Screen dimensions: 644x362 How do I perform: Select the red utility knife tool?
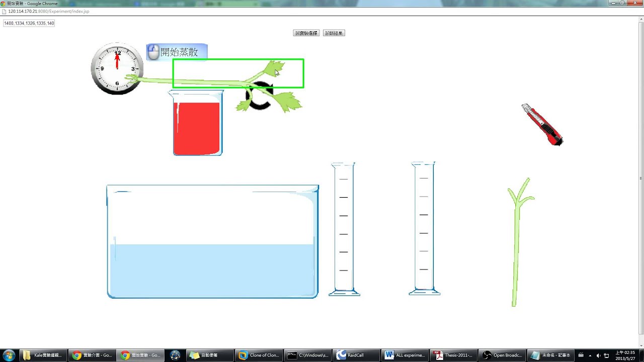pyautogui.click(x=542, y=125)
